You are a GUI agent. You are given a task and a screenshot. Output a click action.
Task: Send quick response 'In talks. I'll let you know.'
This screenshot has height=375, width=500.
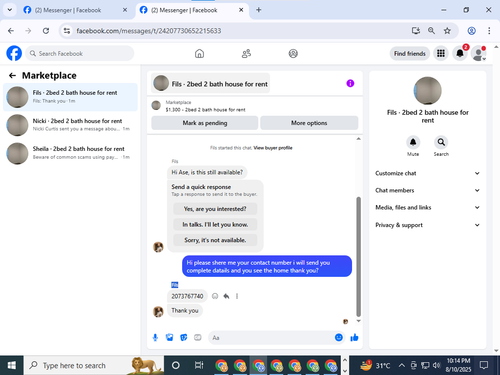click(215, 225)
